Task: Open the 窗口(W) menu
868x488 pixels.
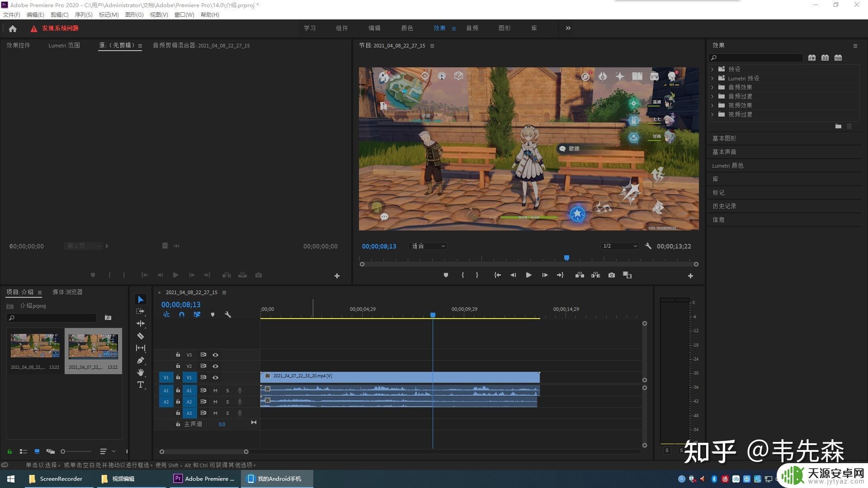Action: click(184, 15)
